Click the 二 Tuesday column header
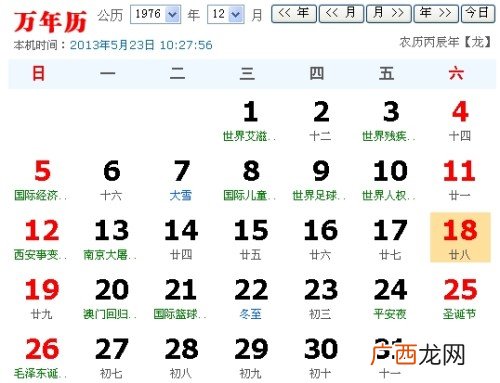Screen dimensions: 500x383 pos(177,73)
